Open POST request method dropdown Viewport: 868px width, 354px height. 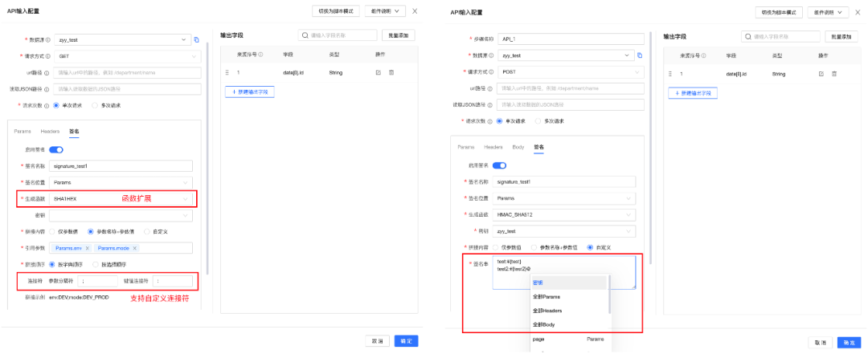click(568, 72)
